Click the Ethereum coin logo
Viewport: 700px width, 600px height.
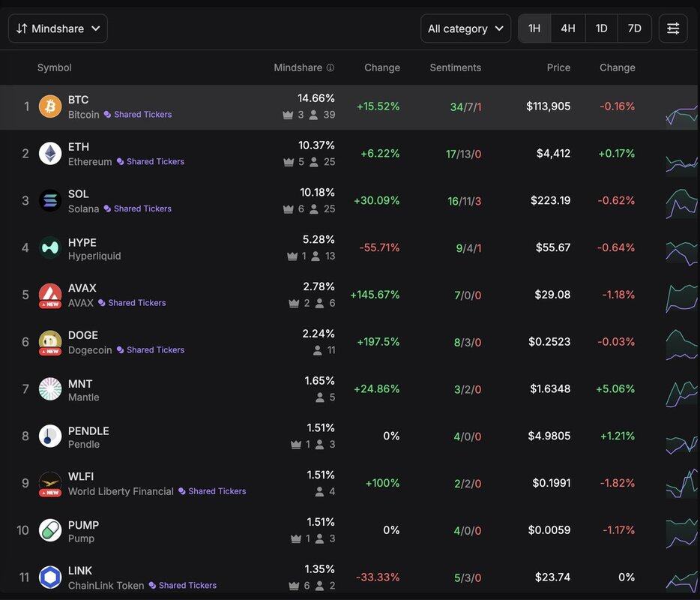click(x=50, y=154)
